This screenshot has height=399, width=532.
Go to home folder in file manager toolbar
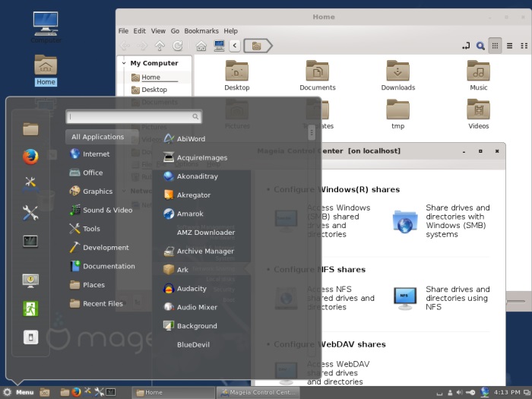[x=201, y=46]
